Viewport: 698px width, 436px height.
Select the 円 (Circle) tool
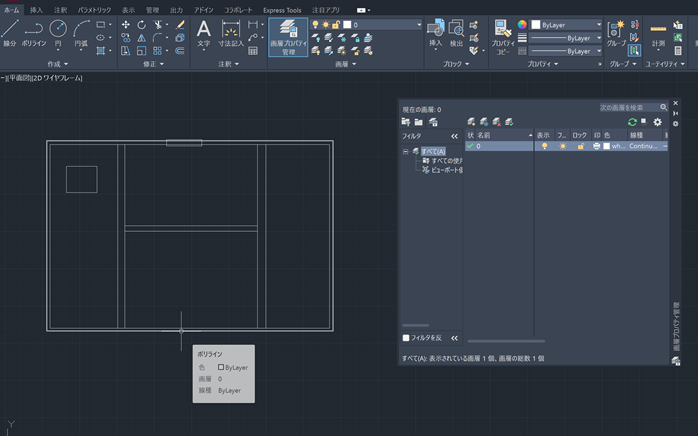[58, 32]
